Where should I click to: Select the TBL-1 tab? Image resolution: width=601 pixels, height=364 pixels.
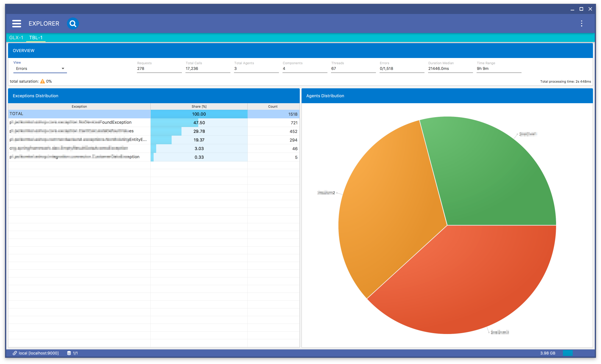click(x=36, y=37)
